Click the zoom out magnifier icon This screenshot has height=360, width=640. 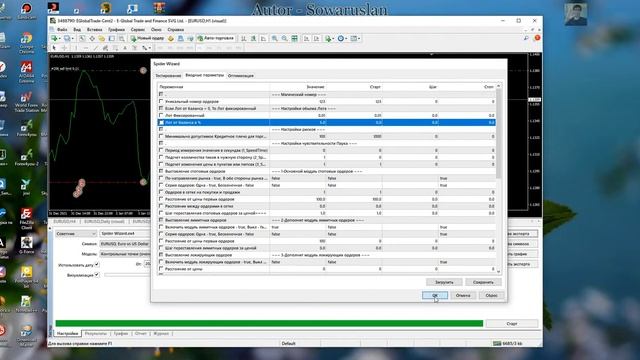click(x=284, y=38)
